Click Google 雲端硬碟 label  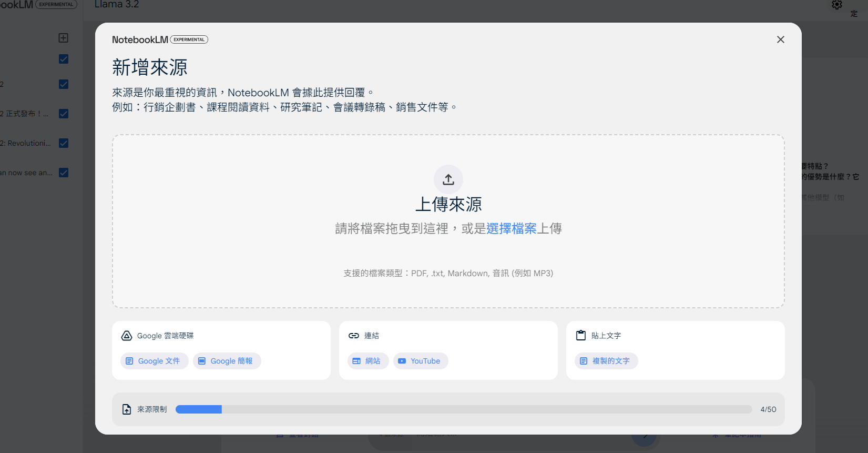[165, 336]
